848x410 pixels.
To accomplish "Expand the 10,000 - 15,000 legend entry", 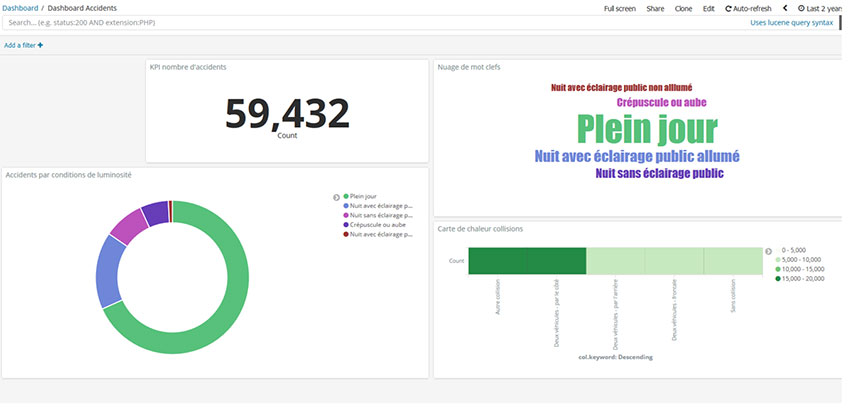I will point(778,269).
